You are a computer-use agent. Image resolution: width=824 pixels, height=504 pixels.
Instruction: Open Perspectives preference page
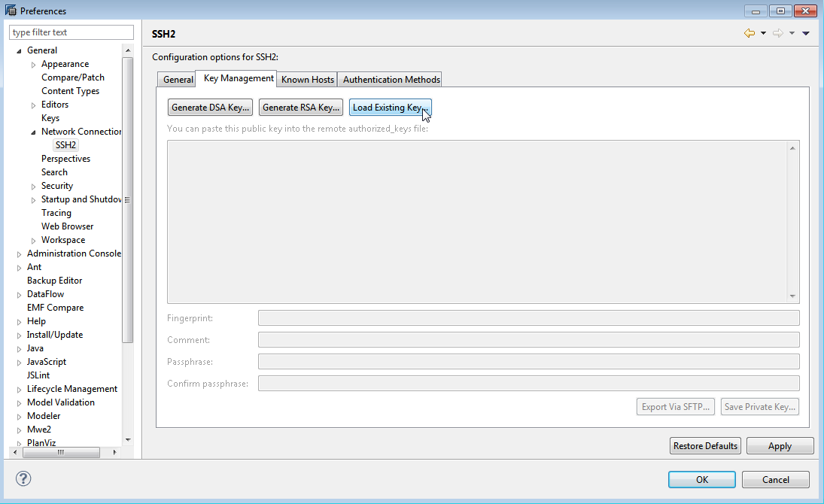[65, 159]
